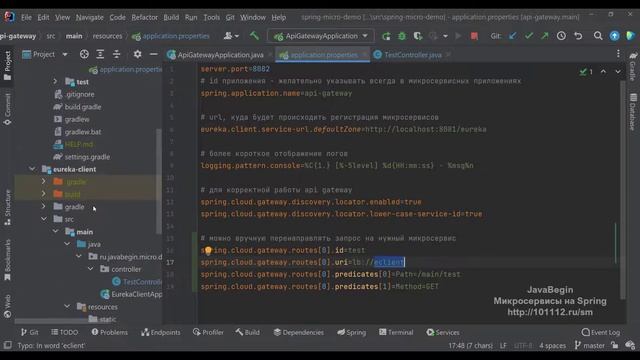
Task: Start debugging with the bug icon
Action: (x=402, y=36)
